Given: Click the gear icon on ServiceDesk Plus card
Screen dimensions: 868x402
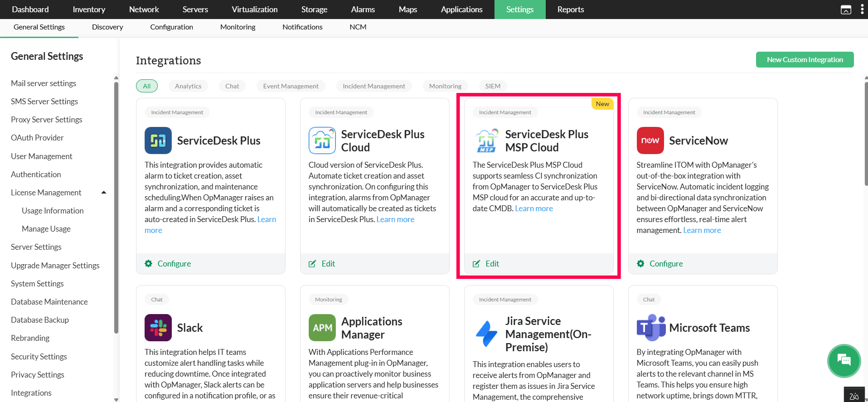Looking at the screenshot, I should [148, 264].
